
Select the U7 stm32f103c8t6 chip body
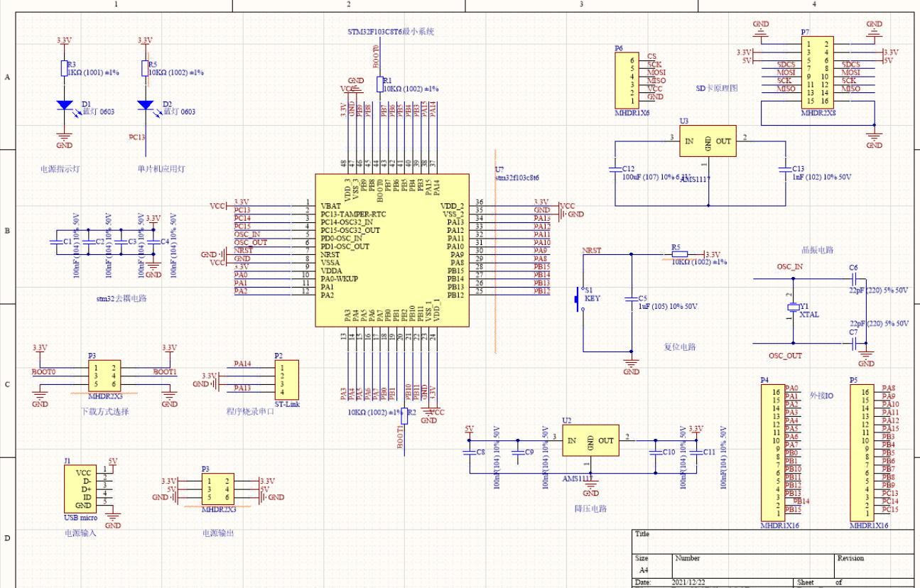[x=392, y=250]
